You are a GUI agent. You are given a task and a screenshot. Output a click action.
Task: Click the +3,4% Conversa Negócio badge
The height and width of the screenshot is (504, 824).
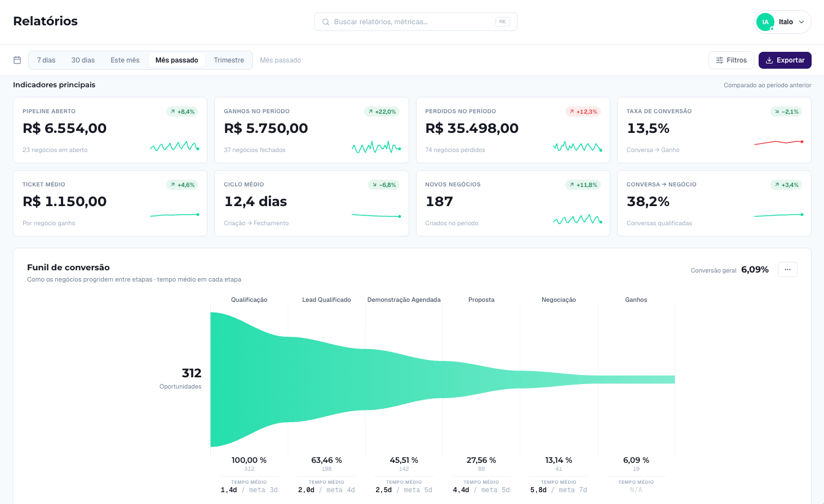click(786, 185)
